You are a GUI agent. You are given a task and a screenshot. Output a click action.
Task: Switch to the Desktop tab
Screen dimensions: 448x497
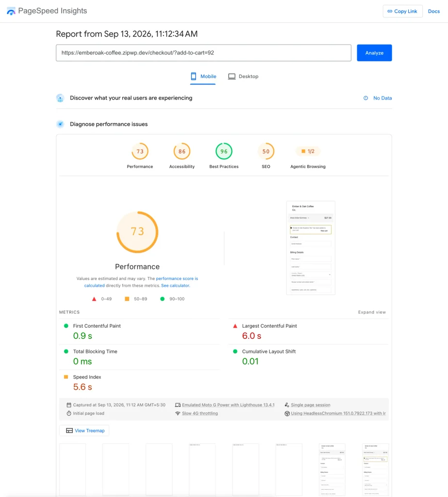[243, 76]
